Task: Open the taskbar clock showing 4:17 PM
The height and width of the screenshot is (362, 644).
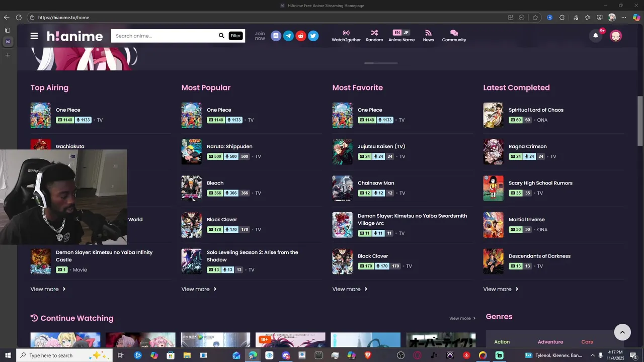Action: click(615, 355)
